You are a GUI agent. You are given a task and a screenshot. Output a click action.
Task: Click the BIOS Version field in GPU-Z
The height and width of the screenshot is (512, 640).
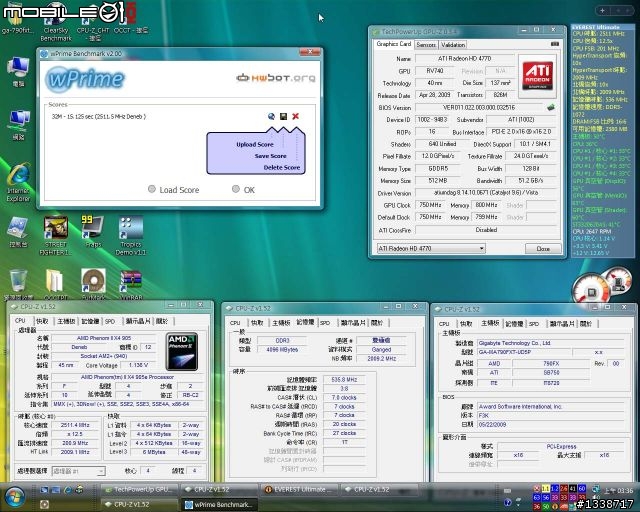(x=479, y=107)
